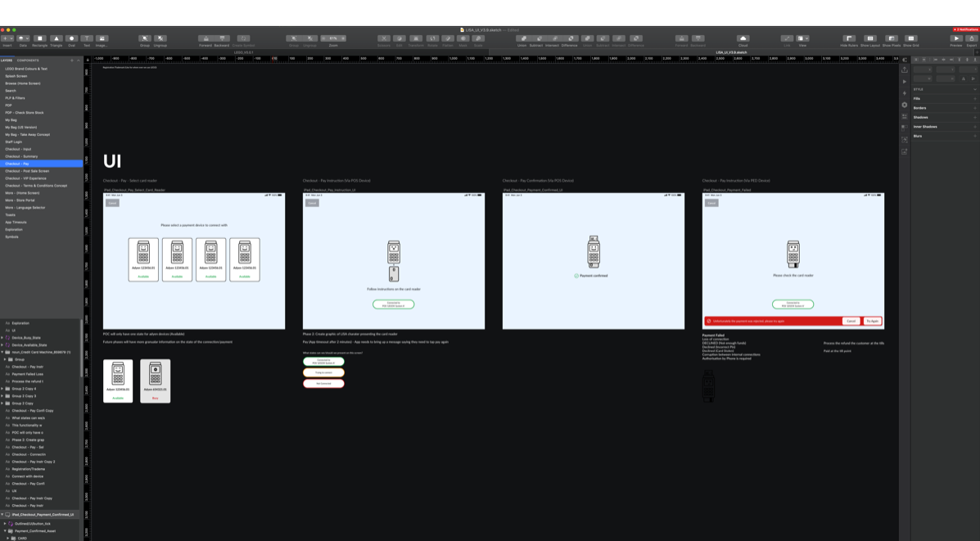This screenshot has width=980, height=541.
Task: Click the Image insert tool
Action: [102, 38]
